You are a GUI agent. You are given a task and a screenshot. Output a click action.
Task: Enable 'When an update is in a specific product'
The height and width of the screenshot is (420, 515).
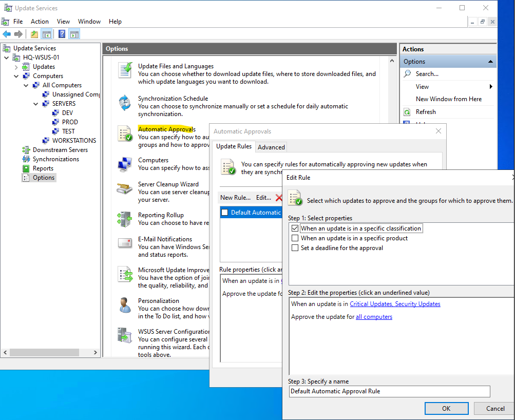pos(295,238)
